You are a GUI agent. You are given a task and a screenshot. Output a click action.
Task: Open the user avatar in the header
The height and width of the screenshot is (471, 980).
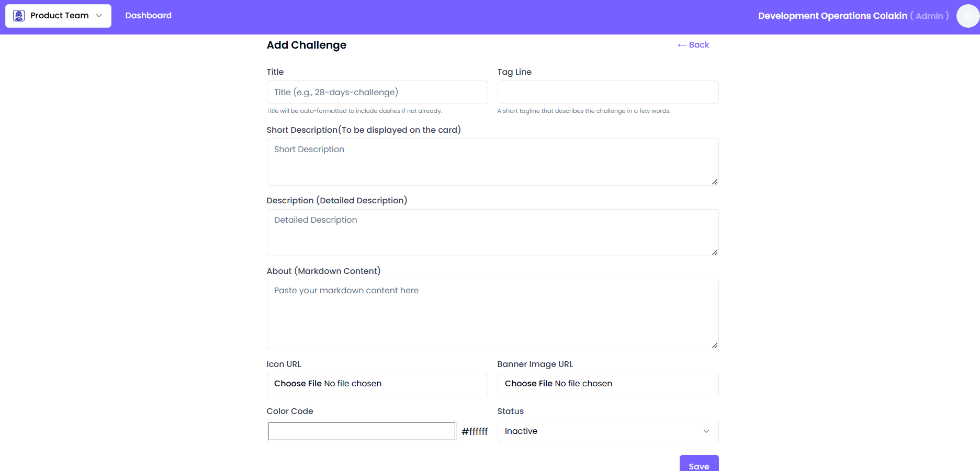click(x=967, y=16)
